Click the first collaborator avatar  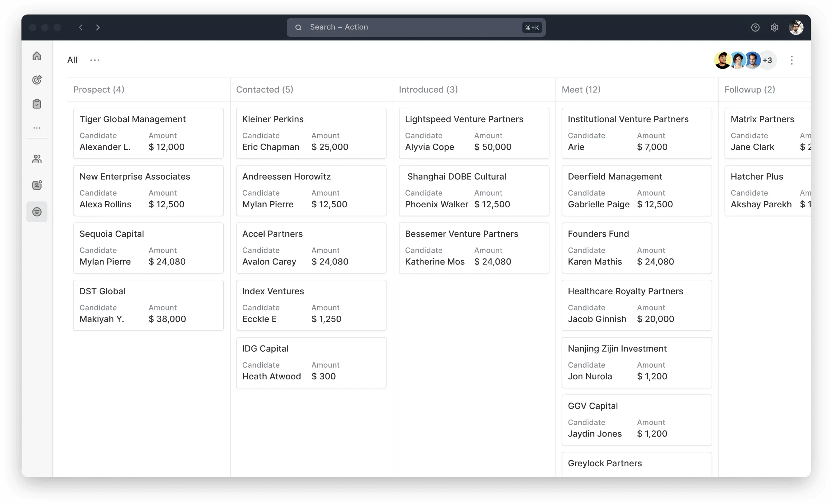723,60
